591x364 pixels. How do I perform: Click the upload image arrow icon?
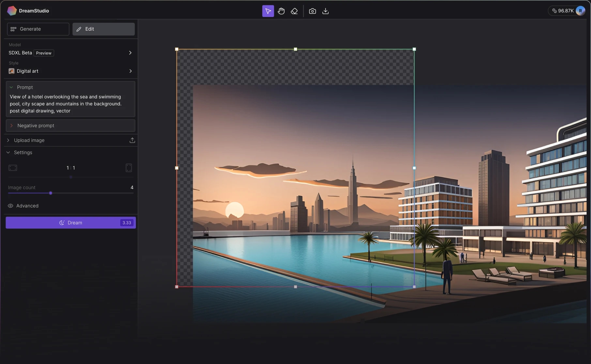132,140
